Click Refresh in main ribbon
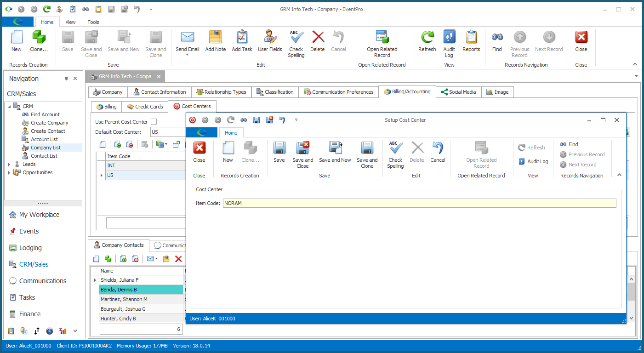Viewport: 644px width, 353px height. (427, 41)
